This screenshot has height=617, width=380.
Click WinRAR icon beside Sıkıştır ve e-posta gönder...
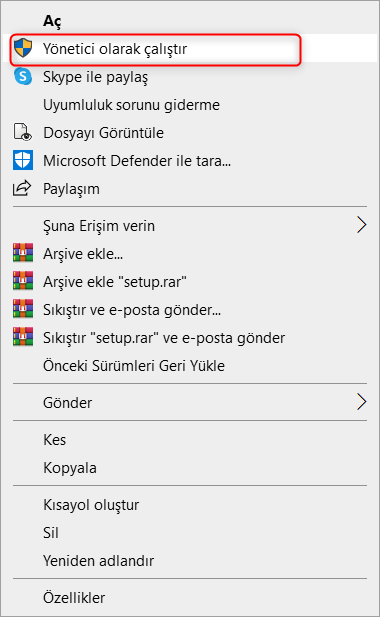click(23, 309)
